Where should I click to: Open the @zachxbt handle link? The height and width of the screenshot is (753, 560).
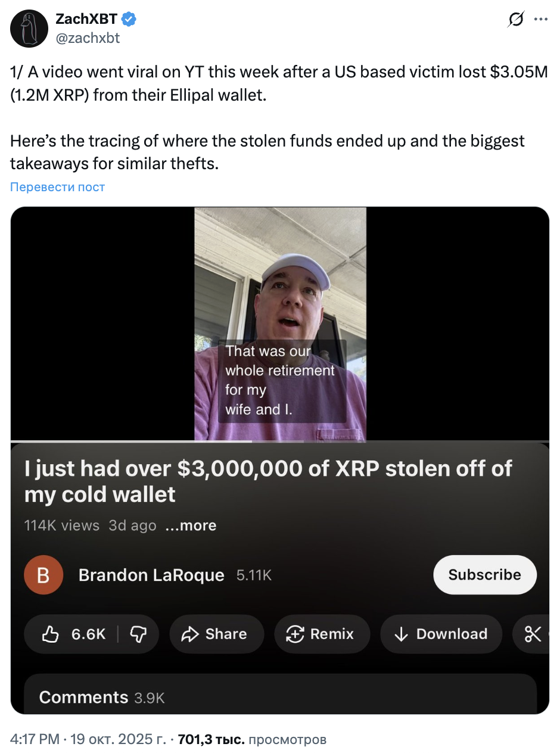tap(88, 38)
